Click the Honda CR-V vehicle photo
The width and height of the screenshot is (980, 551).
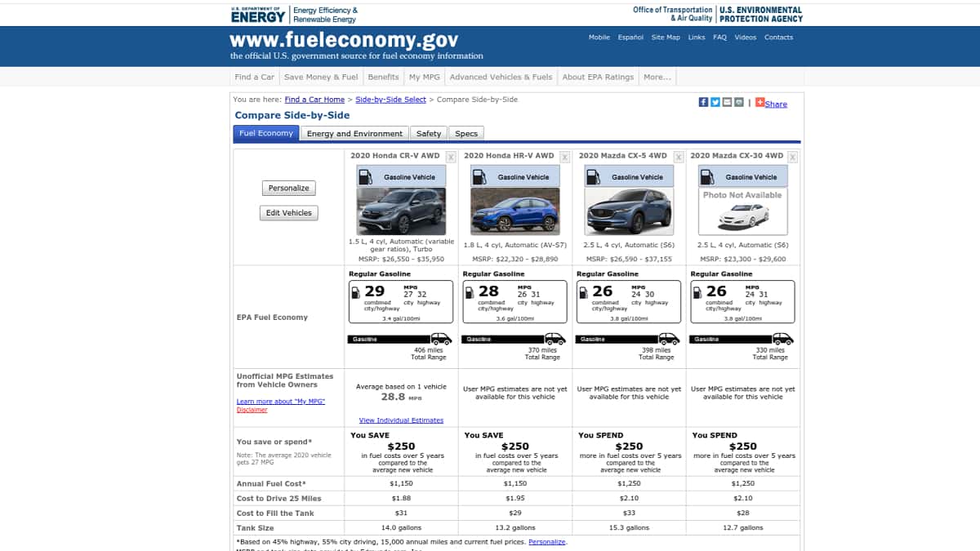[401, 211]
